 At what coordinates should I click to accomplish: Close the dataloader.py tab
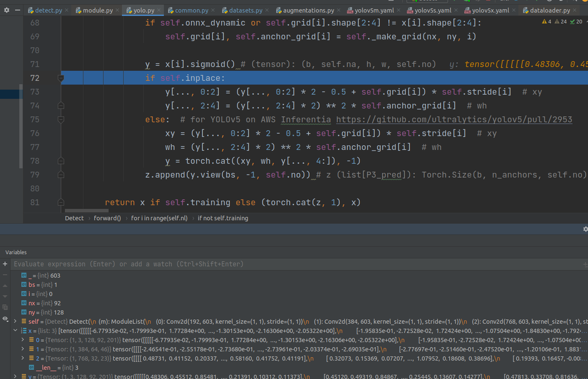[575, 10]
